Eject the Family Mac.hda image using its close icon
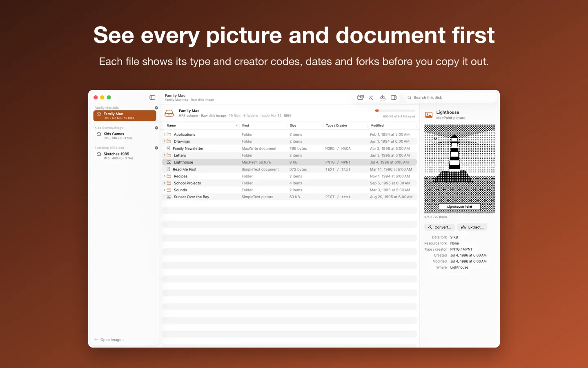This screenshot has width=588, height=368. pos(156,108)
